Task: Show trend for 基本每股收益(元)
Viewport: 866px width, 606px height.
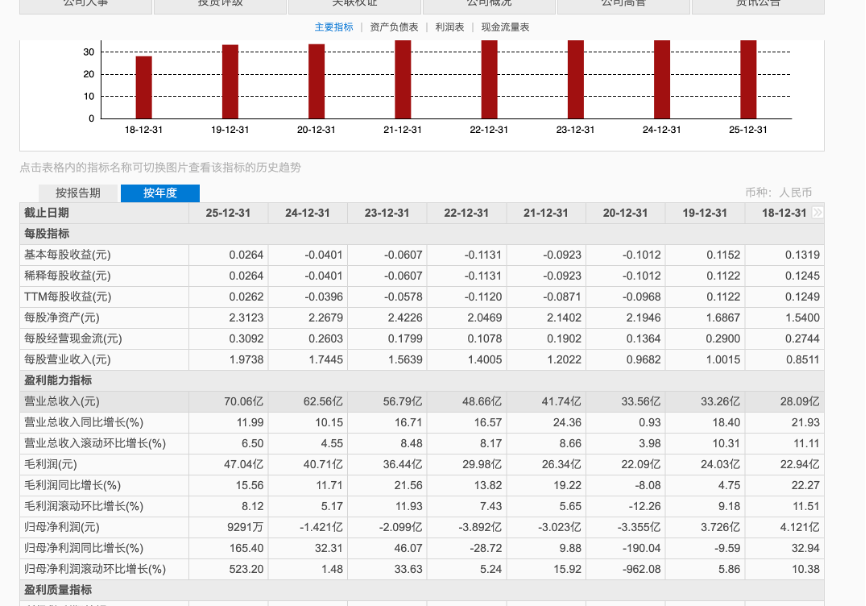Action: tap(67, 255)
